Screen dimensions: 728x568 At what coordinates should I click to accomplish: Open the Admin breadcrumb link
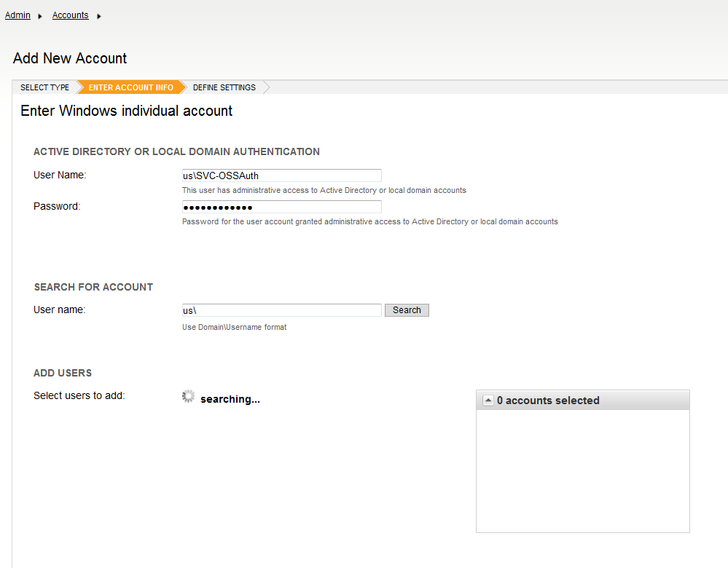coord(17,15)
